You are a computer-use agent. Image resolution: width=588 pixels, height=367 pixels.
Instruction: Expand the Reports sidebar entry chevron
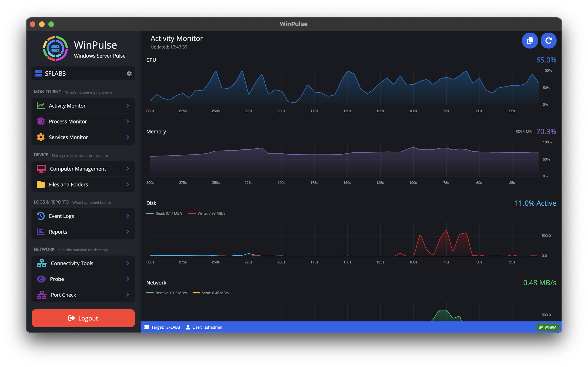128,232
